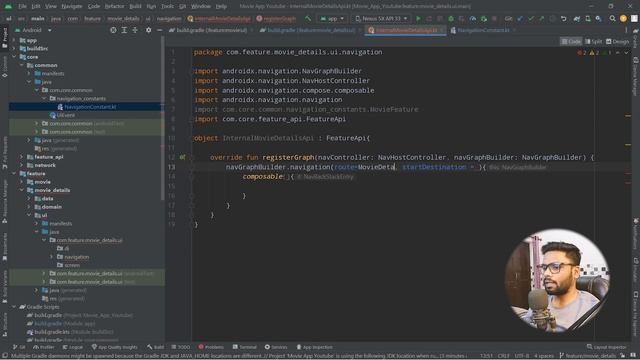Open the File menu
Screen dimensions: 640x360
point(22,6)
